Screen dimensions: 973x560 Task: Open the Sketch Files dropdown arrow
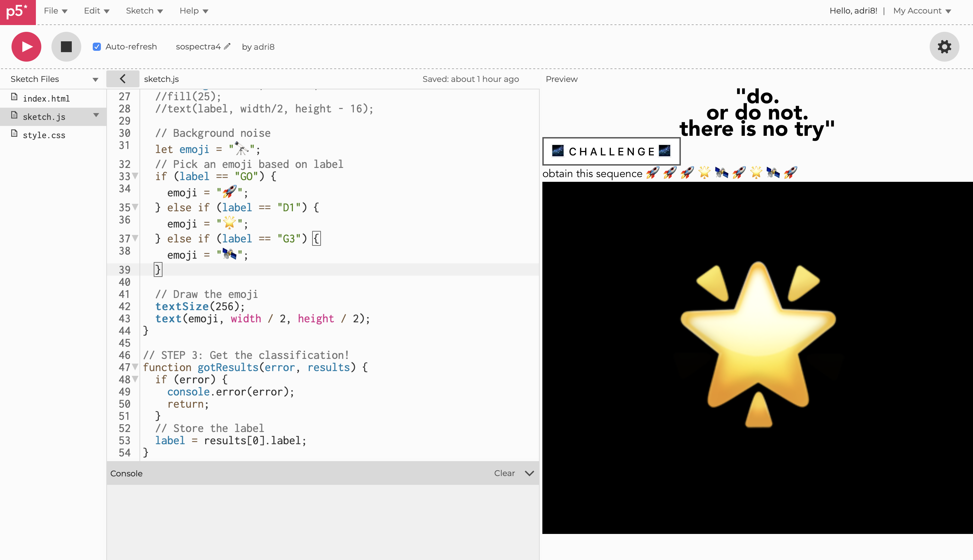tap(95, 80)
